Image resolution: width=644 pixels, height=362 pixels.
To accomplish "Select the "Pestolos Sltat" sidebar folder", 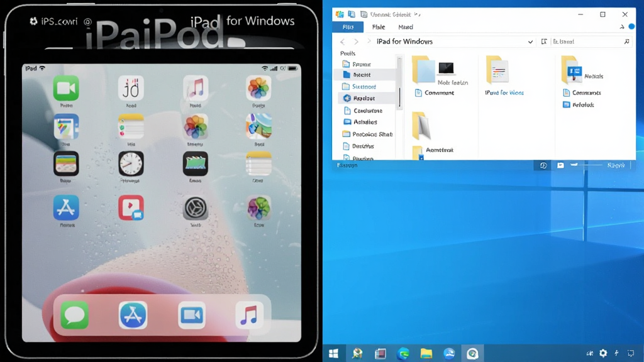I will [367, 134].
